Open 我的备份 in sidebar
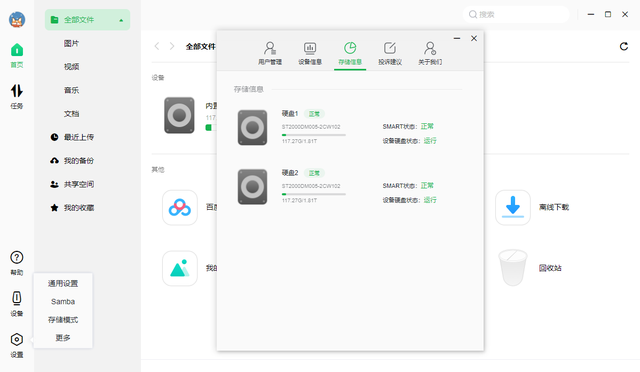 click(72, 161)
